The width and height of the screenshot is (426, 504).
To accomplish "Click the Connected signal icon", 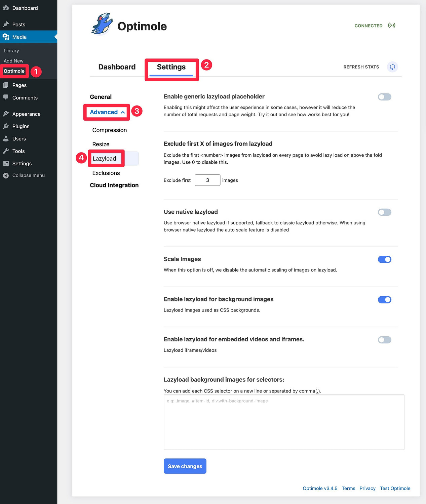I will (392, 25).
